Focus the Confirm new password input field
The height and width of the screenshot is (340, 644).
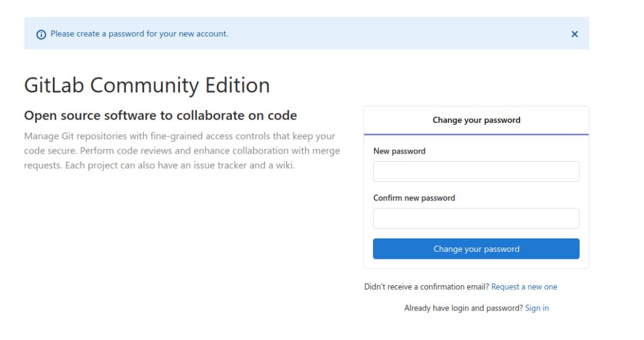(476, 218)
